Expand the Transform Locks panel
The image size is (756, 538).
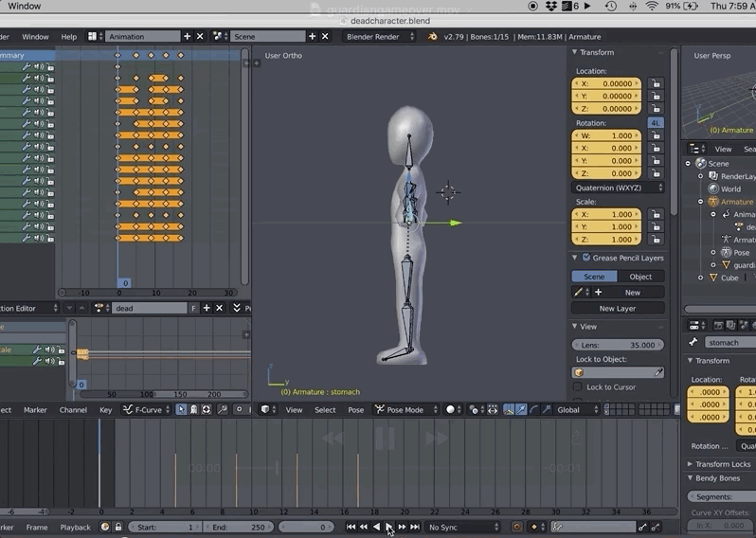[690, 464]
